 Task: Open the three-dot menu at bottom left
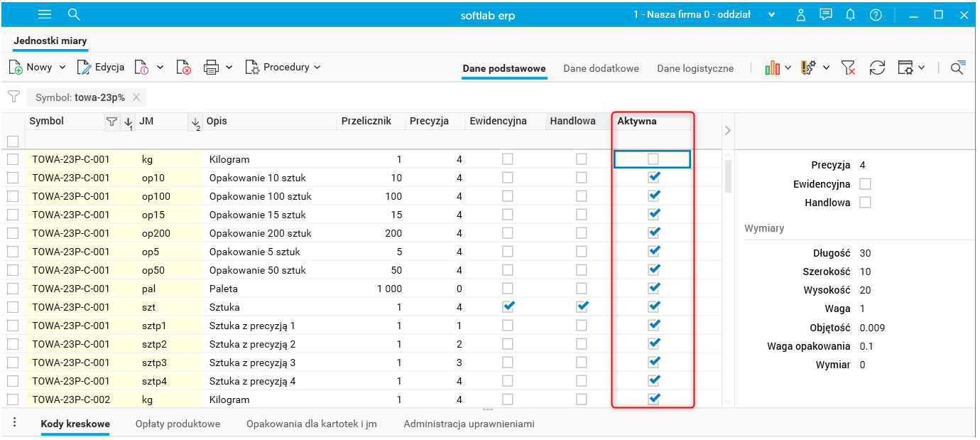tap(14, 422)
